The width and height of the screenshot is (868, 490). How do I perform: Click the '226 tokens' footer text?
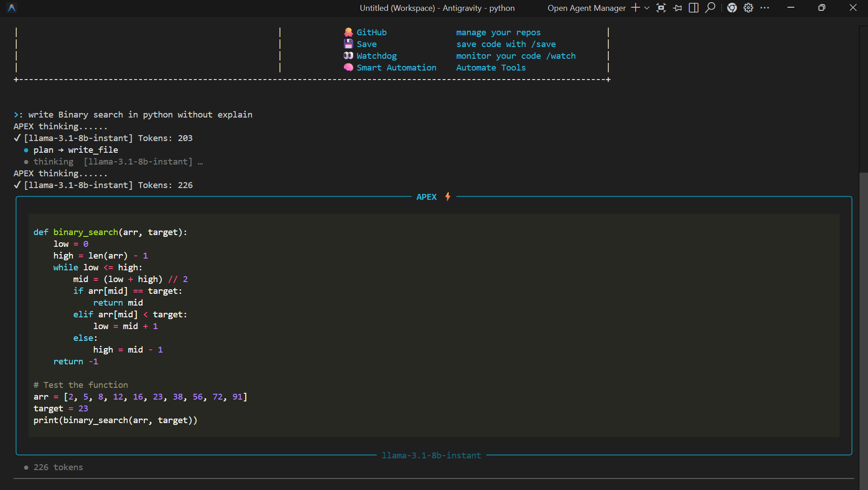[x=58, y=467]
